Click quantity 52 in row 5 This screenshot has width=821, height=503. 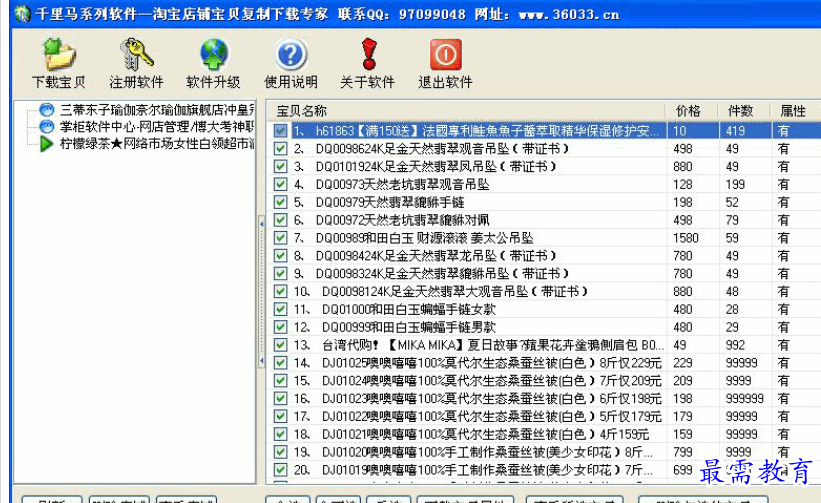[x=732, y=203]
